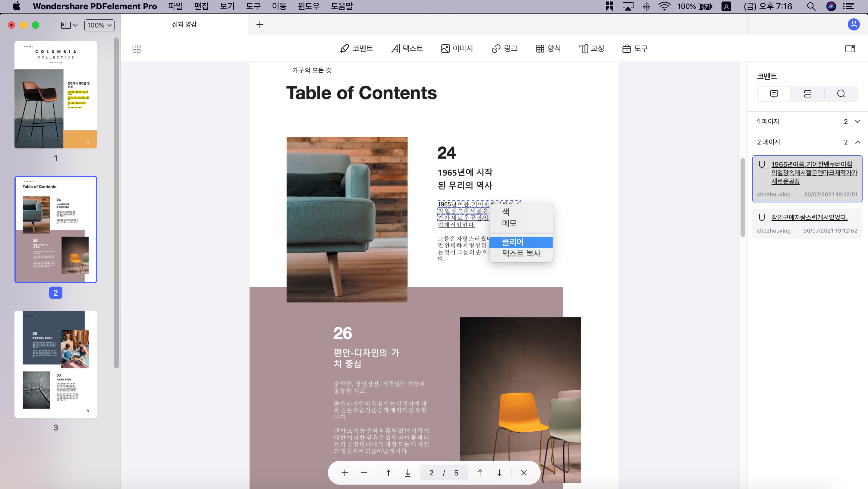
Task: Click the 페이지 (Page) layout tool icon
Action: pos(137,48)
